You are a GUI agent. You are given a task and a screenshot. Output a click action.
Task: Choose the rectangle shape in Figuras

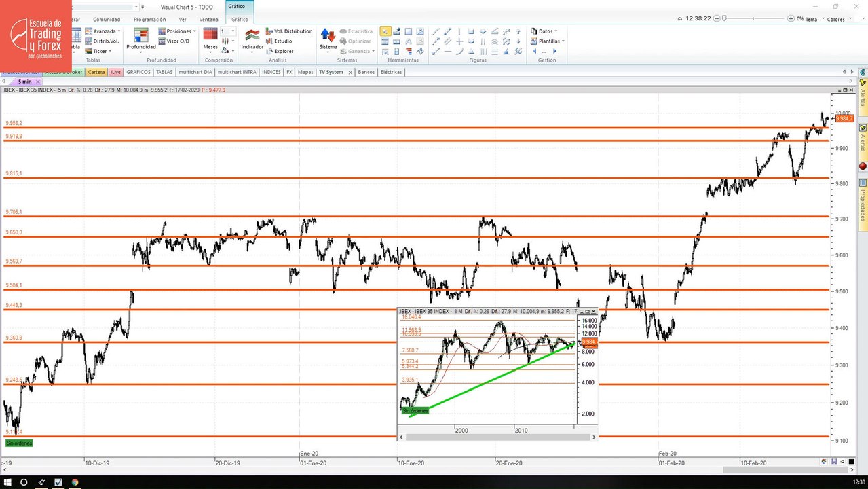tap(470, 31)
